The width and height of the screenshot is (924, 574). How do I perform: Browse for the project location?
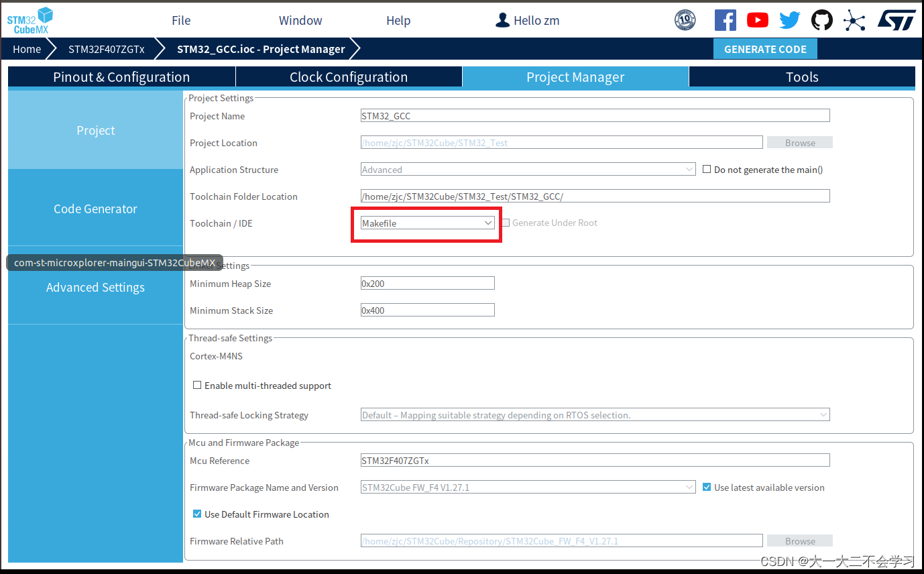coord(800,143)
